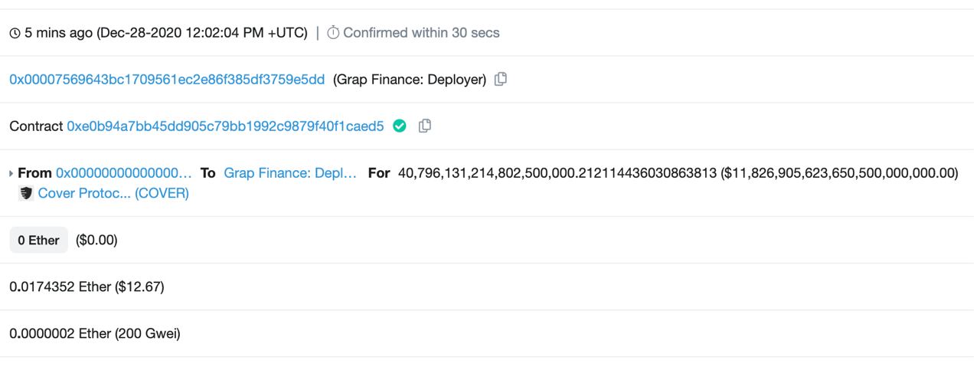This screenshot has width=980, height=367.
Task: Copy the Grap Finance: Deployer address
Action: click(x=501, y=79)
